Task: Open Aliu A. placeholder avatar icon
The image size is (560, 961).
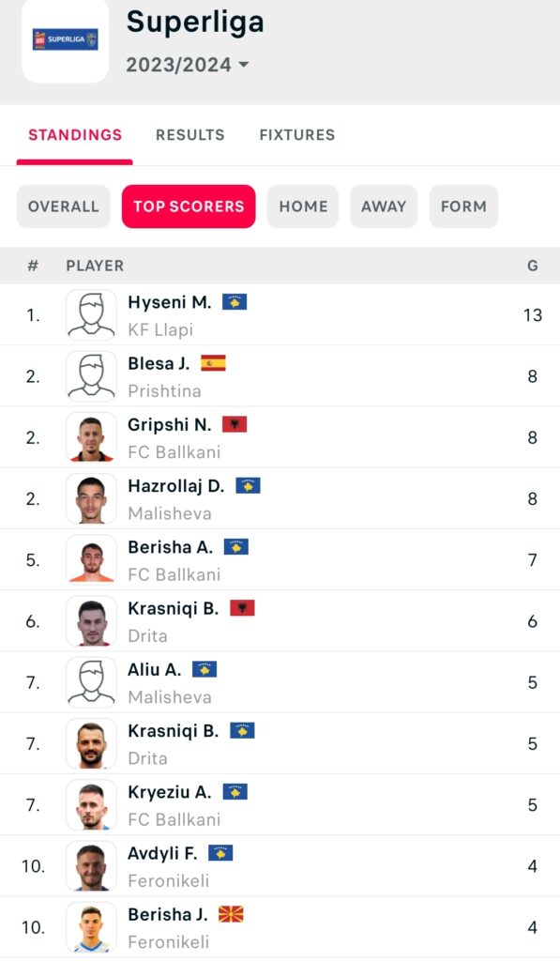Action: pyautogui.click(x=91, y=683)
